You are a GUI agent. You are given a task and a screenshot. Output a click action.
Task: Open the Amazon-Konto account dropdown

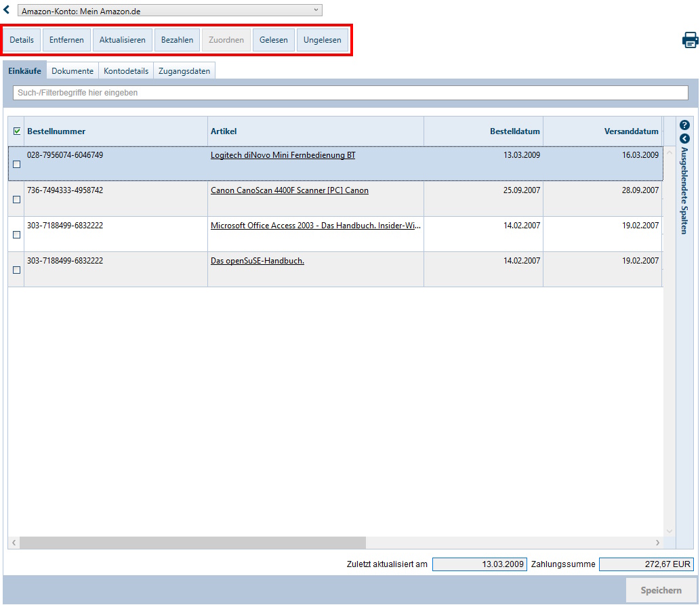coord(169,11)
